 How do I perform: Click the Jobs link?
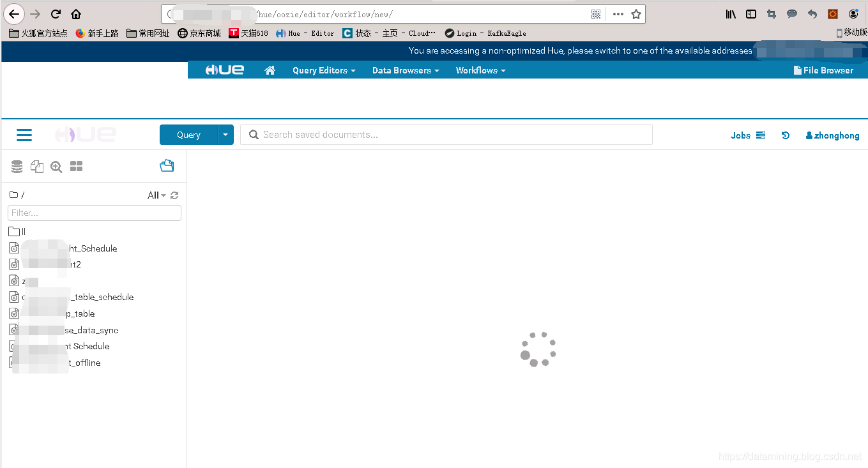coord(740,135)
